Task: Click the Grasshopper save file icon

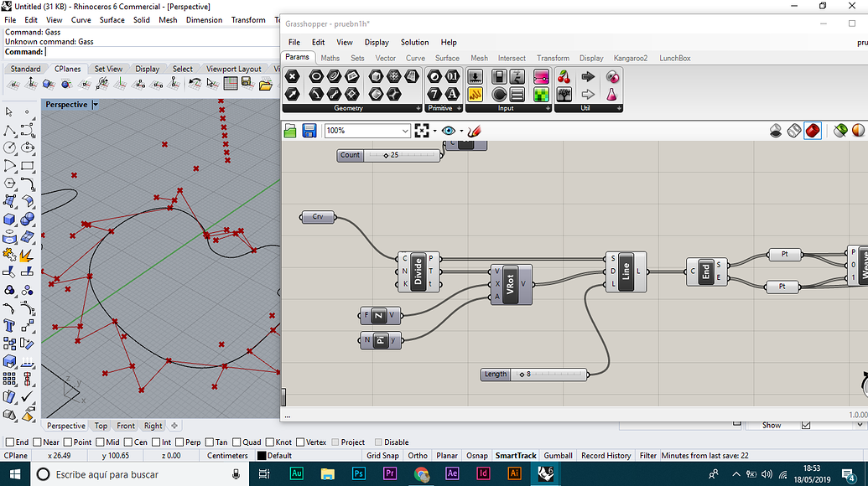Action: point(309,131)
